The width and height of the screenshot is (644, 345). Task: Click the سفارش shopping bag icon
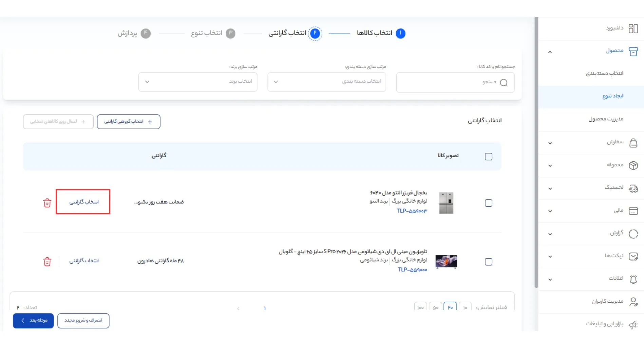(x=633, y=143)
